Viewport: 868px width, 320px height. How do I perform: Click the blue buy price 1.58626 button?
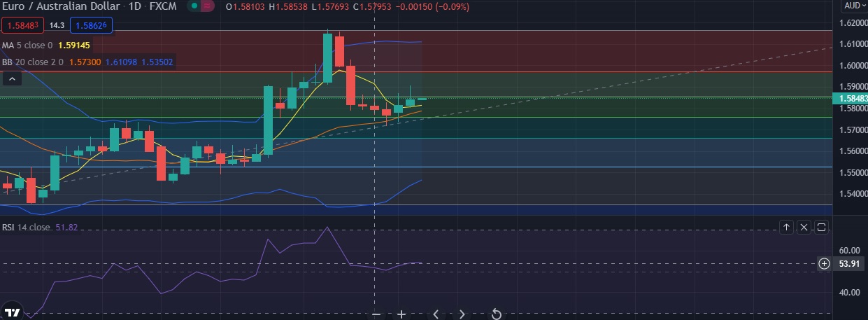[92, 26]
